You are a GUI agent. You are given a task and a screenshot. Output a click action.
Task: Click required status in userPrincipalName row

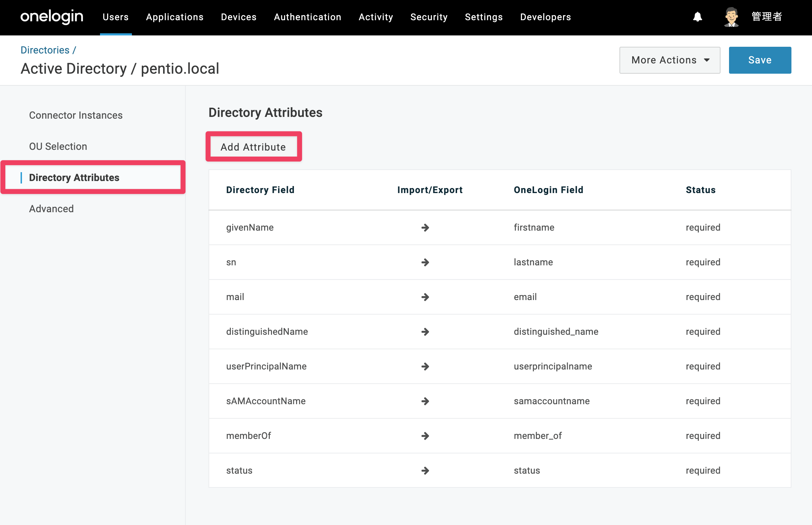(703, 366)
